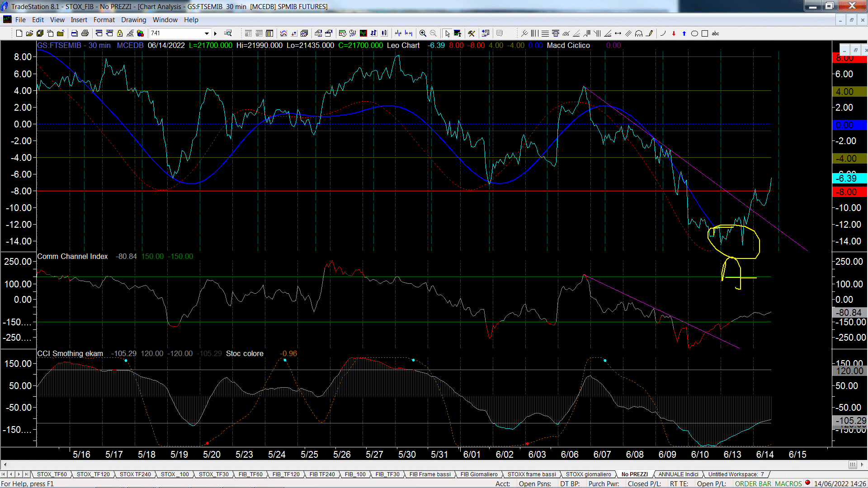868x488 pixels.
Task: Switch to the ANNUALE Indici tab
Action: 678,474
